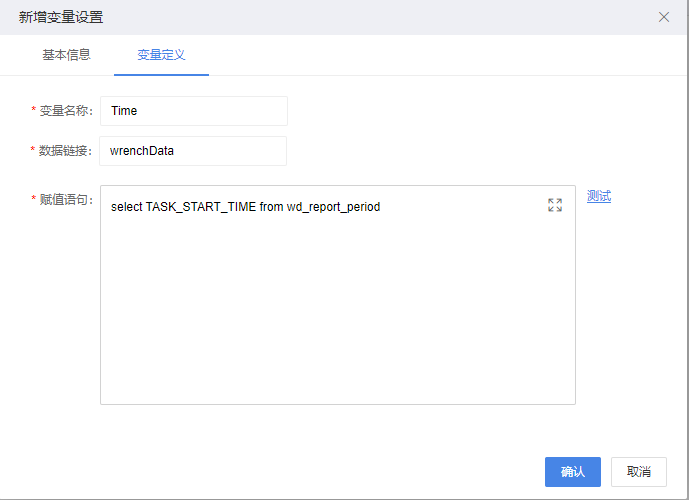Run the 测试 link beside the statement box

click(x=599, y=196)
